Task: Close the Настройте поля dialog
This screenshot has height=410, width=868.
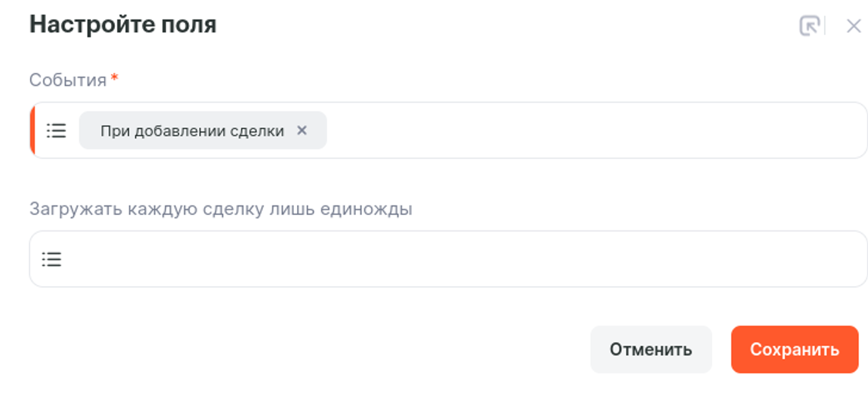Action: coord(853,26)
